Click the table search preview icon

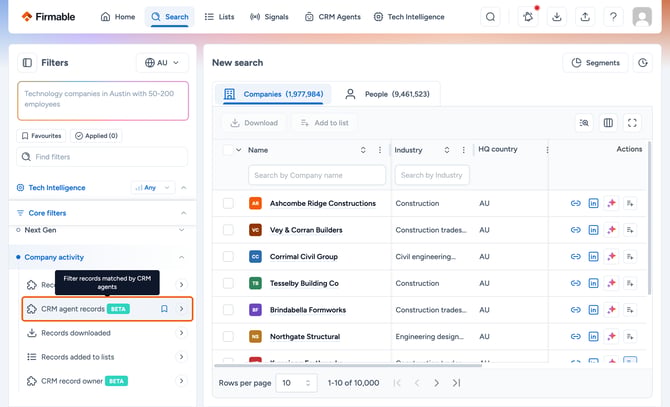[x=584, y=123]
